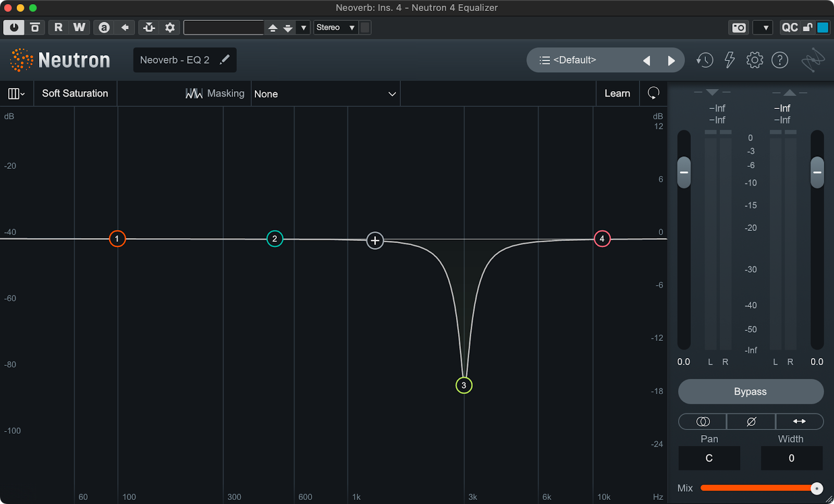Toggle Soft Saturation mode

[75, 93]
